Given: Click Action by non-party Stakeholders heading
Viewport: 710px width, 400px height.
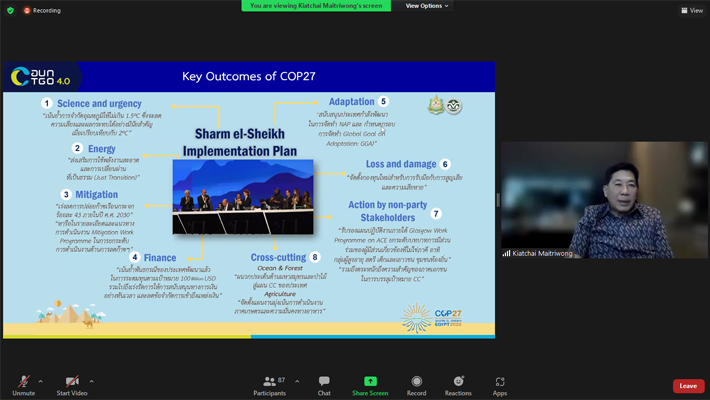Looking at the screenshot, I should pos(388,211).
